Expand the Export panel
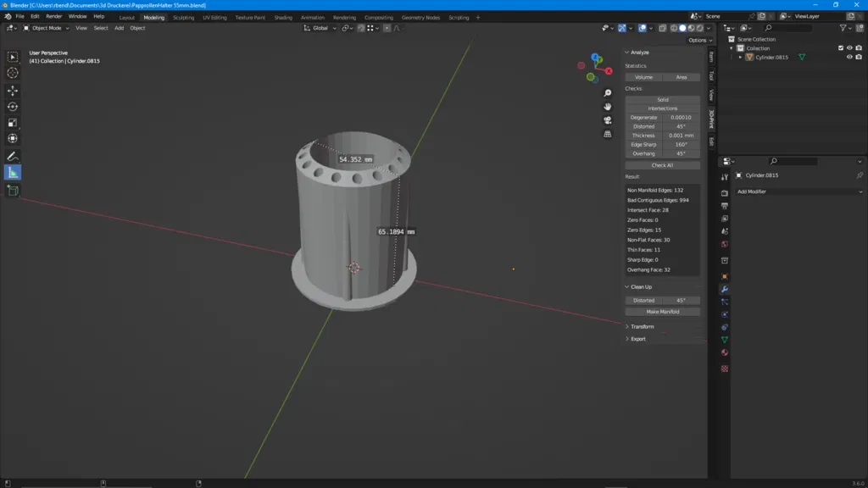 pos(637,339)
